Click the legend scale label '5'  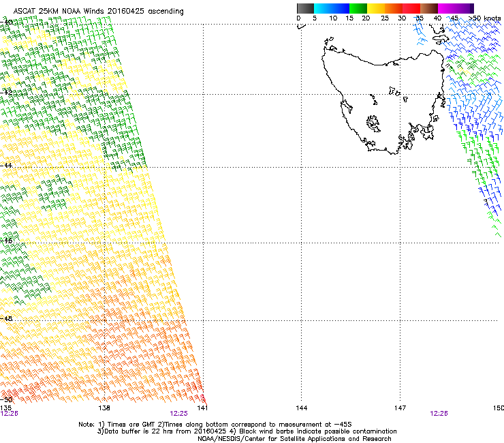(x=315, y=18)
